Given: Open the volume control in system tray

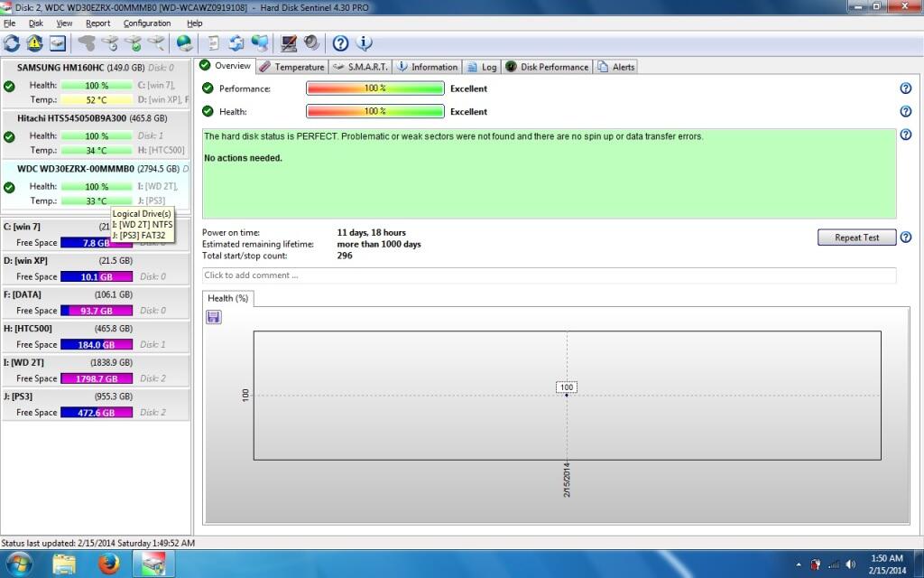Looking at the screenshot, I should [850, 564].
